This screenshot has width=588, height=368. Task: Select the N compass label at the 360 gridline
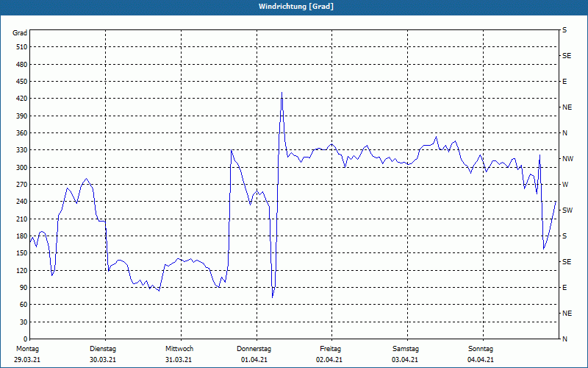coord(564,133)
